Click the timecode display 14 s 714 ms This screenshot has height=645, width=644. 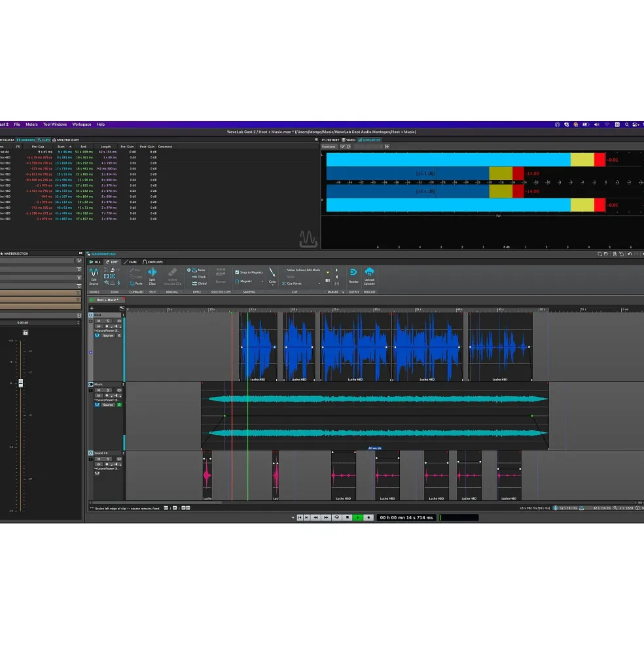(x=406, y=517)
